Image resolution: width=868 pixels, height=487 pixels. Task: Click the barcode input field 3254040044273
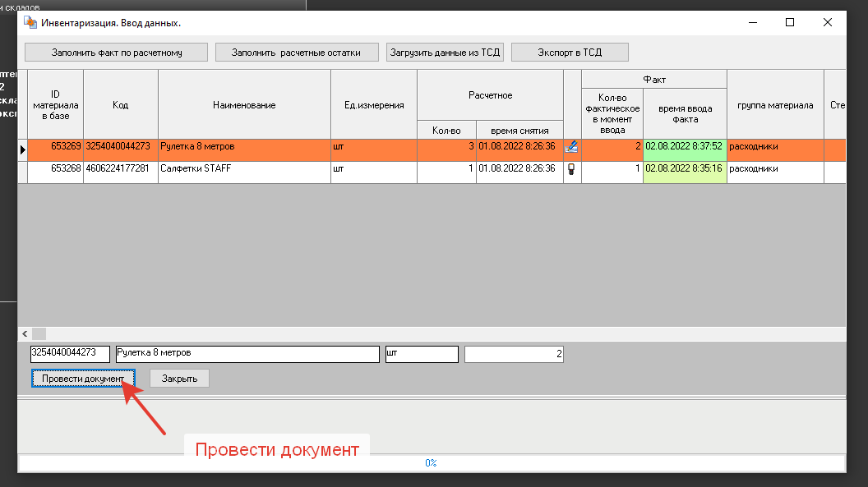(70, 354)
